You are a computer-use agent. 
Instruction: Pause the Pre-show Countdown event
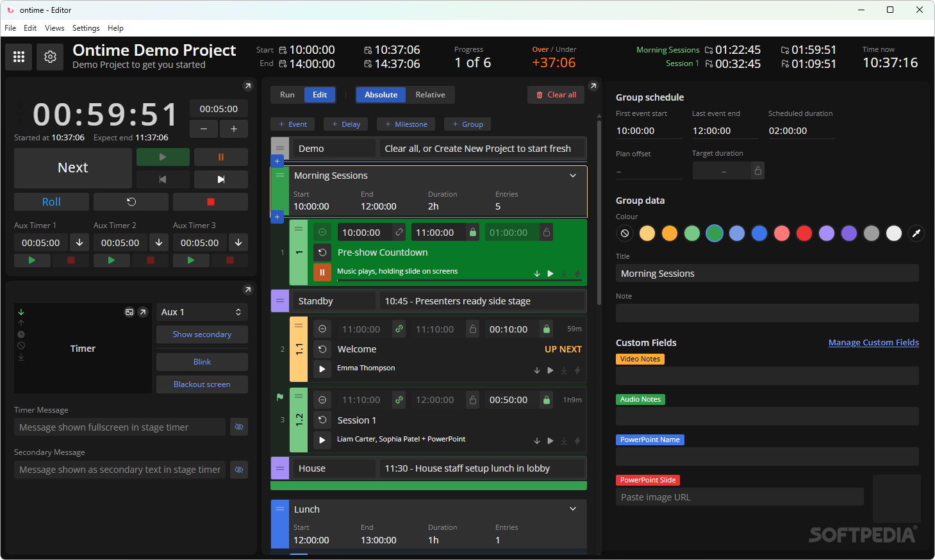click(322, 272)
